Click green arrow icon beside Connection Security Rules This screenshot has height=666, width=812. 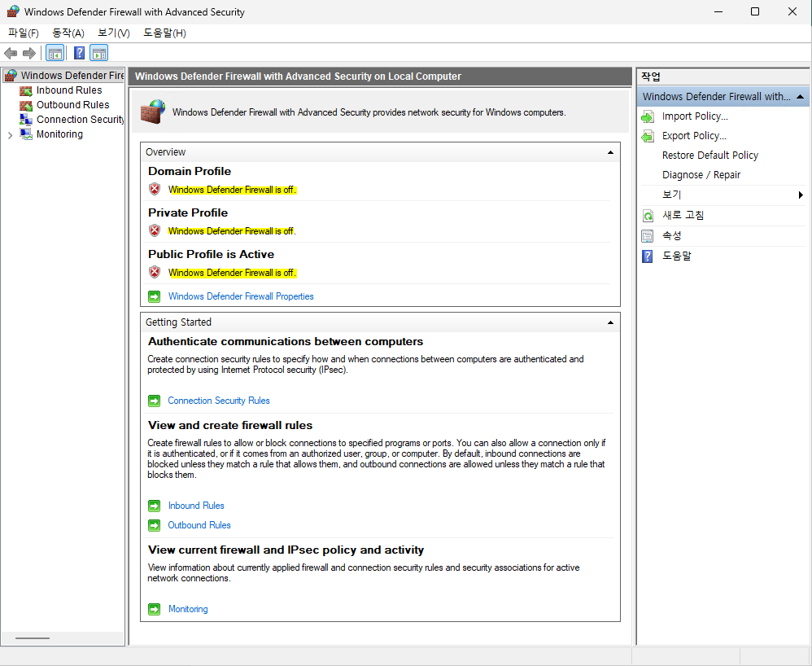(155, 401)
